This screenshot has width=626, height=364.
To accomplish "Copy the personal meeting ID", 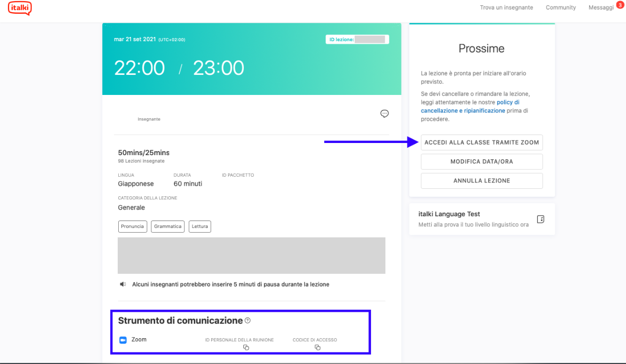I will (246, 347).
